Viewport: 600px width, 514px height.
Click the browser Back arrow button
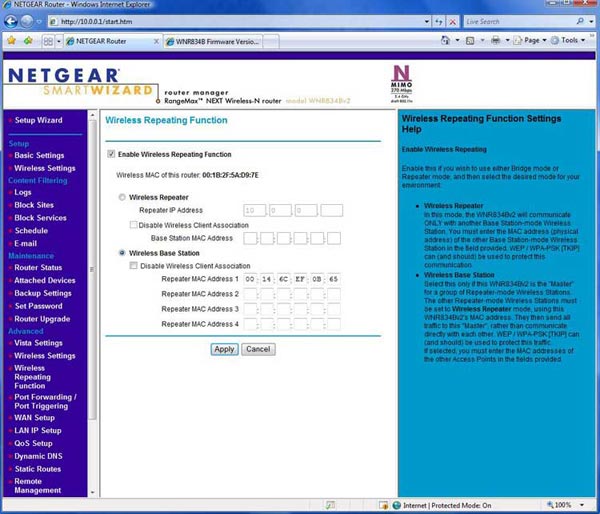click(x=11, y=21)
